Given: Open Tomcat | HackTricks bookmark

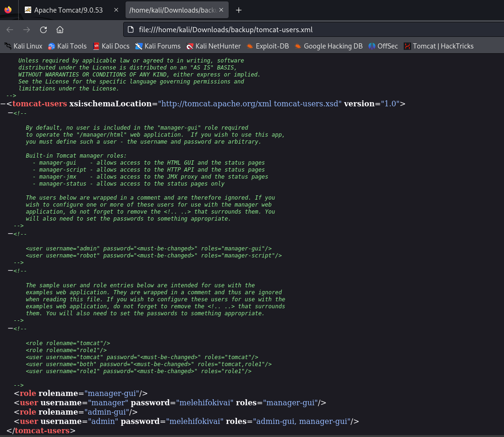Looking at the screenshot, I should pyautogui.click(x=439, y=46).
